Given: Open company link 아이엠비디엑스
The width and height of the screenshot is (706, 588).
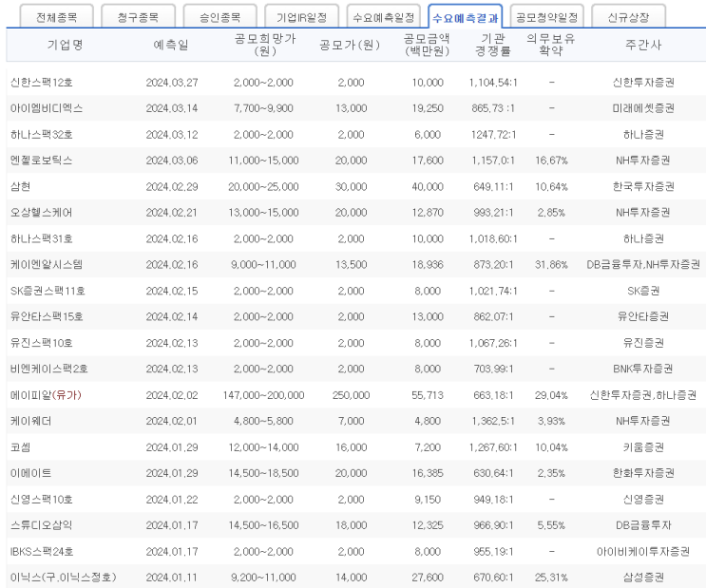Looking at the screenshot, I should [47, 108].
